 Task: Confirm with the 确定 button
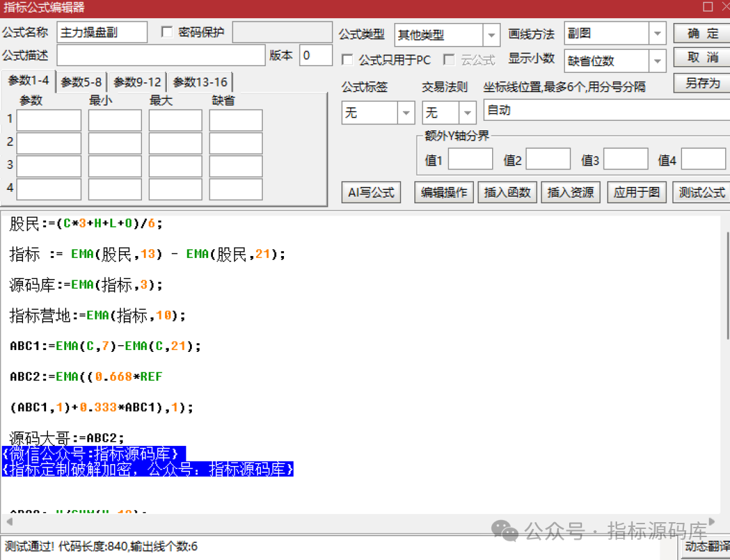pos(702,33)
